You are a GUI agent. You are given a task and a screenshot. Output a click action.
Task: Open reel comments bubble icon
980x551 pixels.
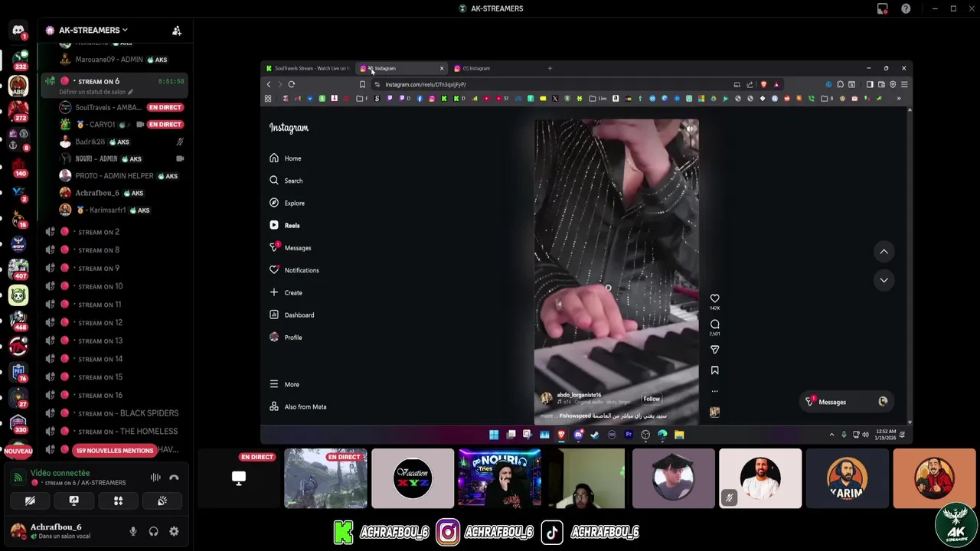(x=714, y=324)
